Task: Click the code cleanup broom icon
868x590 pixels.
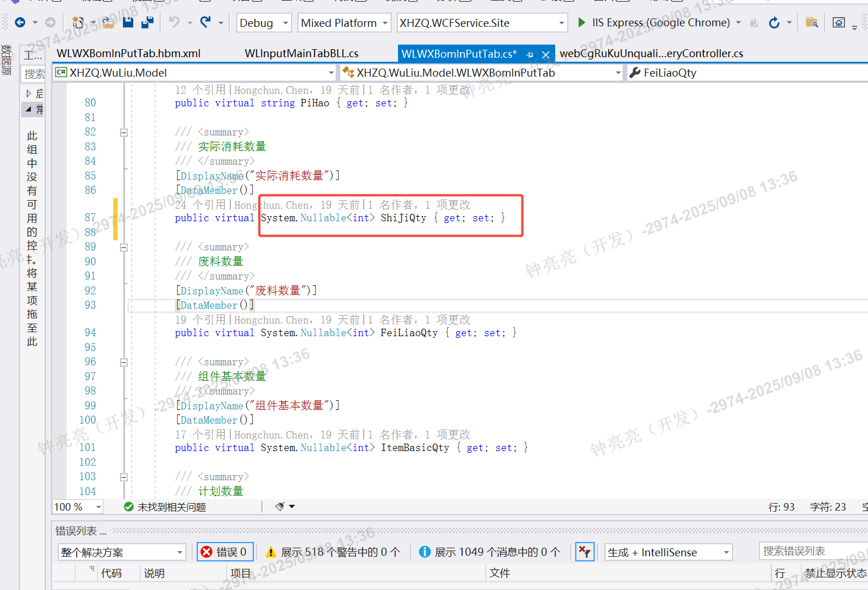Action: pyautogui.click(x=280, y=507)
